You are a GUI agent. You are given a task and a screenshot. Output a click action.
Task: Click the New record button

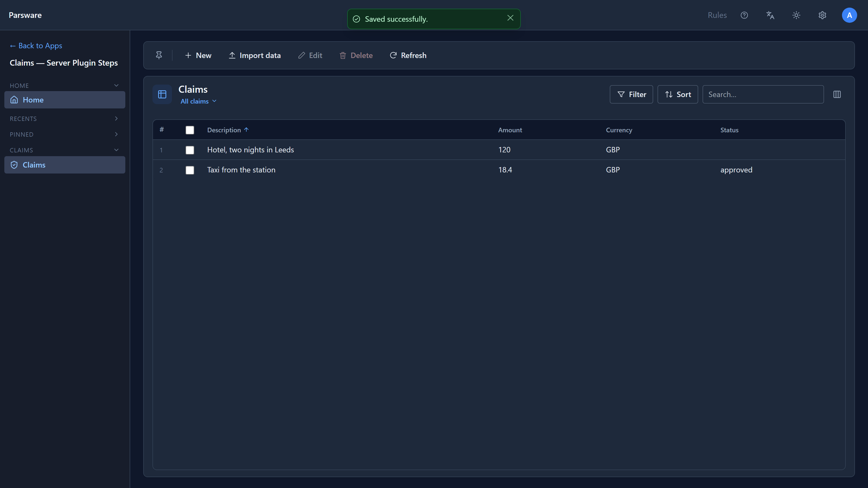tap(198, 55)
